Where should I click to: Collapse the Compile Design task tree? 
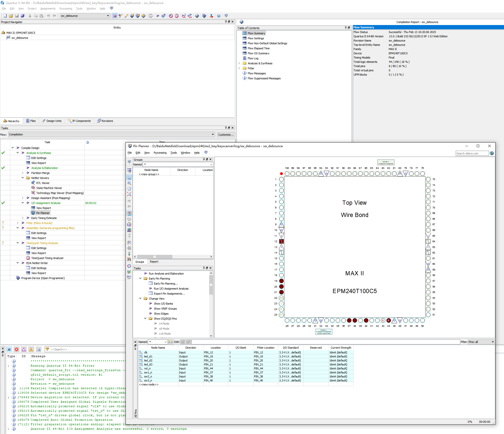(13, 148)
